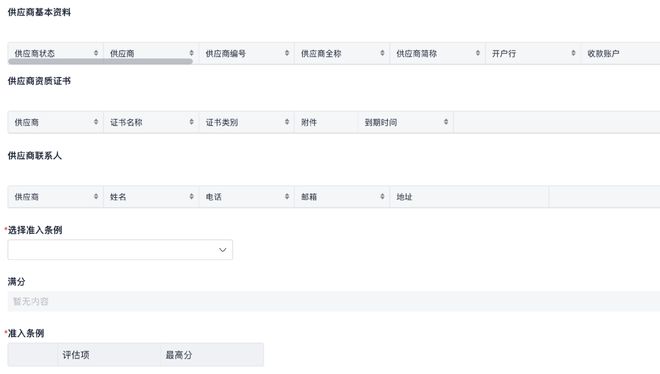660x374 pixels.
Task: Sort by 证书名称 column sort icon
Action: [192, 122]
